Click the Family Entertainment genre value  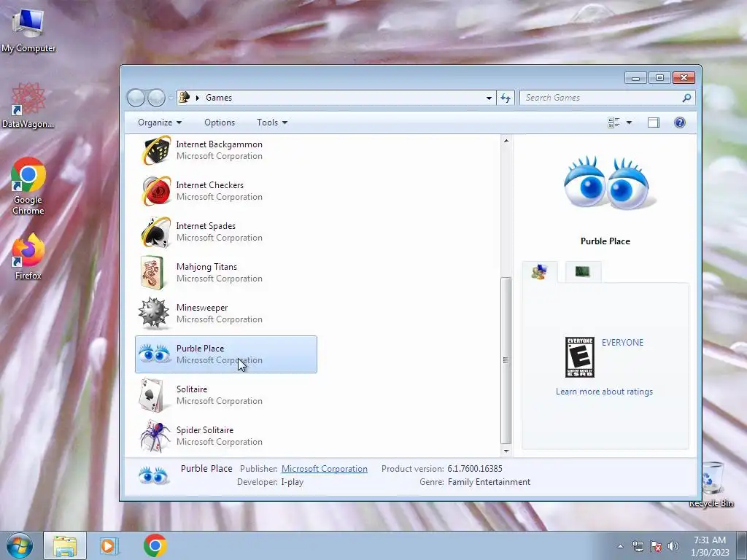[489, 482]
